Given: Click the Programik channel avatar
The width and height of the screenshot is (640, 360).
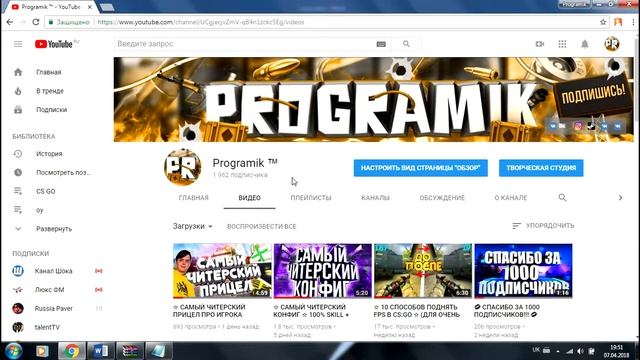Looking at the screenshot, I should [x=182, y=167].
